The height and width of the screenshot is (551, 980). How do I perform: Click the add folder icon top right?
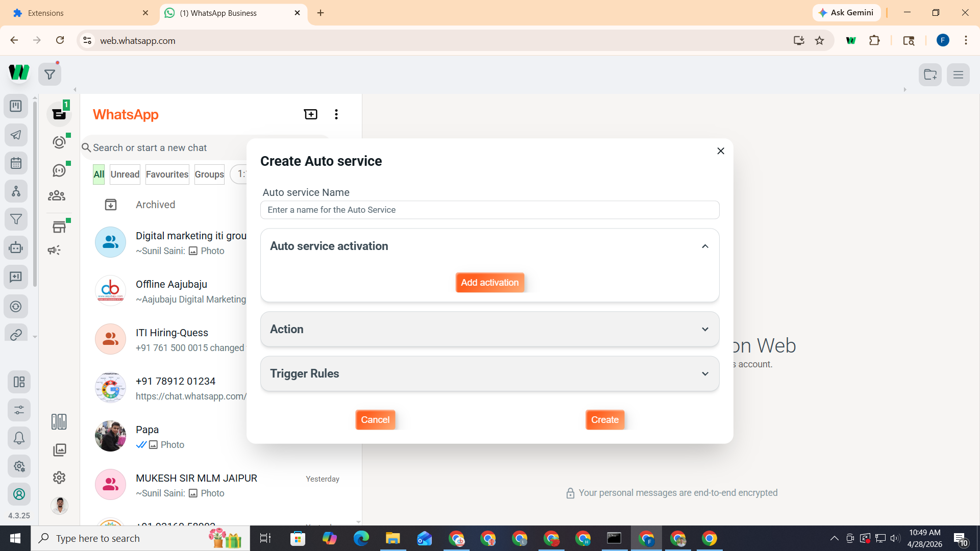[x=930, y=74]
